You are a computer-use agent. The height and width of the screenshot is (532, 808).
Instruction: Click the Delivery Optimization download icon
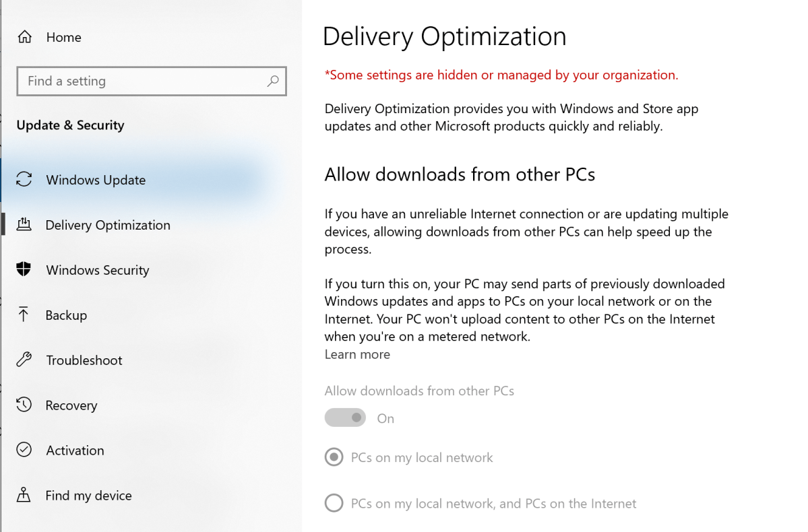tap(25, 225)
